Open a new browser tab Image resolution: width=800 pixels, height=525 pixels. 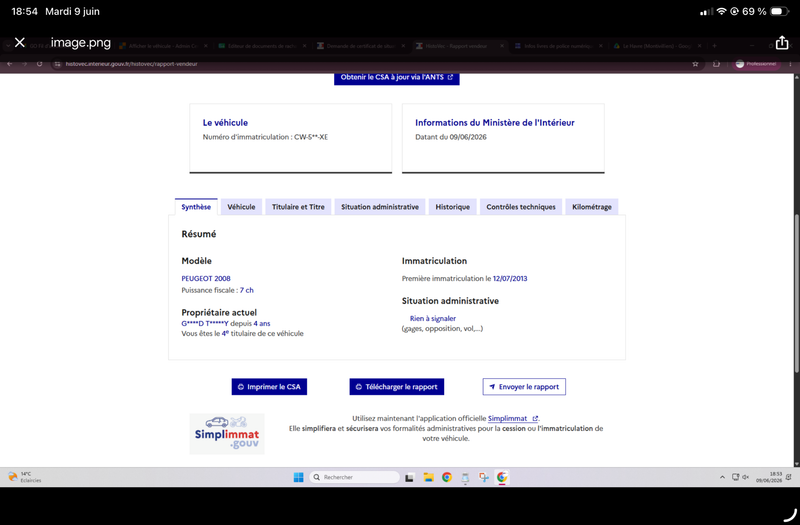[x=714, y=46]
